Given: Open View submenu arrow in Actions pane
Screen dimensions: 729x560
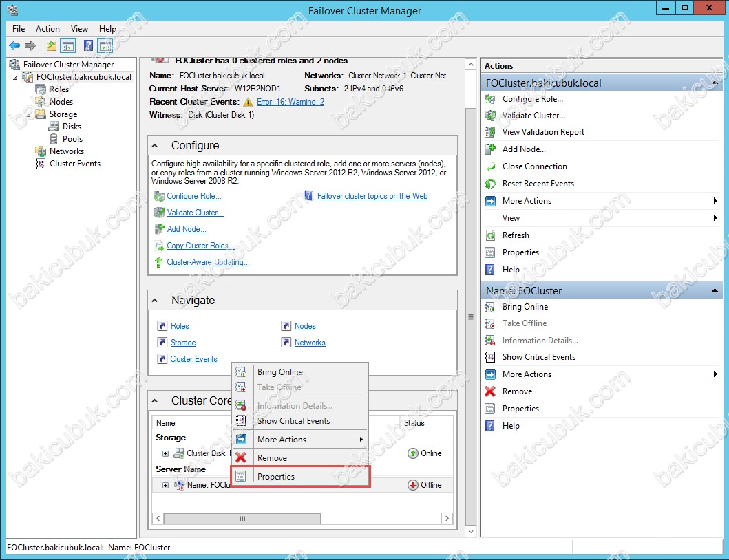Looking at the screenshot, I should tap(715, 218).
